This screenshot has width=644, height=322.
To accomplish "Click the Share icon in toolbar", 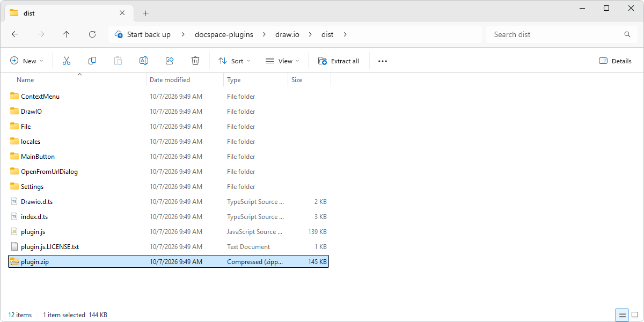I will click(170, 61).
